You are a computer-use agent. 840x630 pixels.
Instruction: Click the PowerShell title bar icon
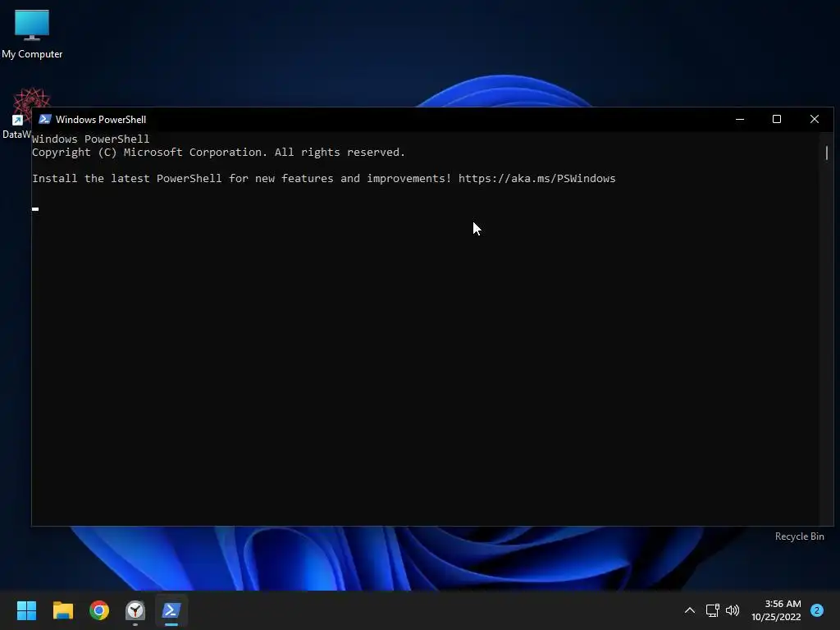point(44,119)
